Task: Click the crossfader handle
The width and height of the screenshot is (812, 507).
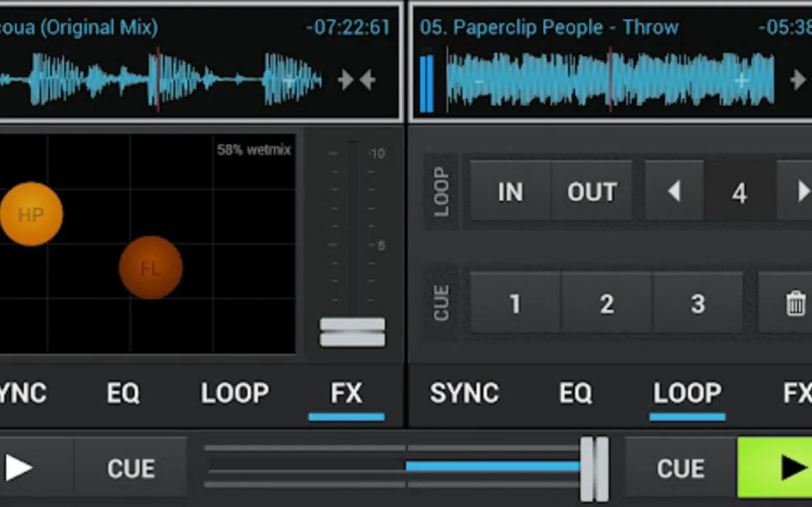Action: (x=594, y=469)
